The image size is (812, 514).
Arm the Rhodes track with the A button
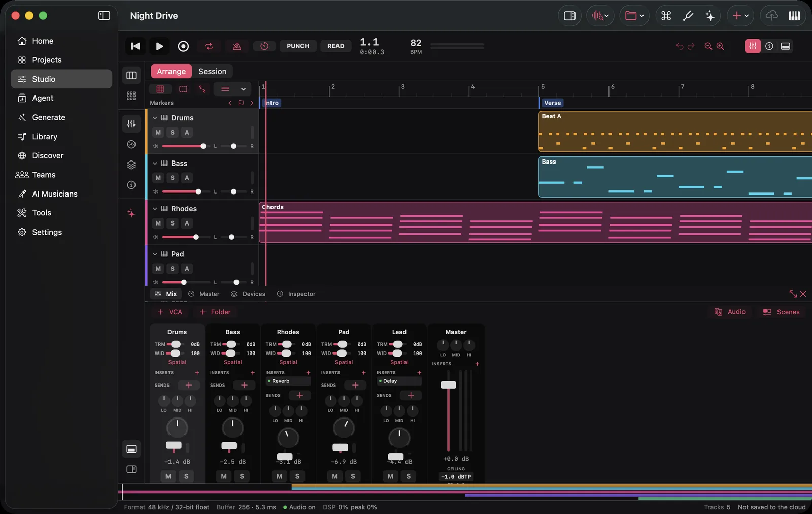(x=187, y=223)
